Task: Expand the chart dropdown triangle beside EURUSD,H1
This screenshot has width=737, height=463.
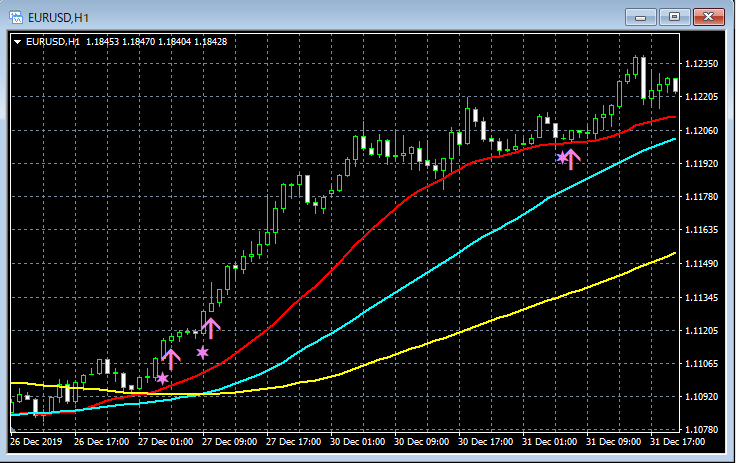Action: pos(17,42)
